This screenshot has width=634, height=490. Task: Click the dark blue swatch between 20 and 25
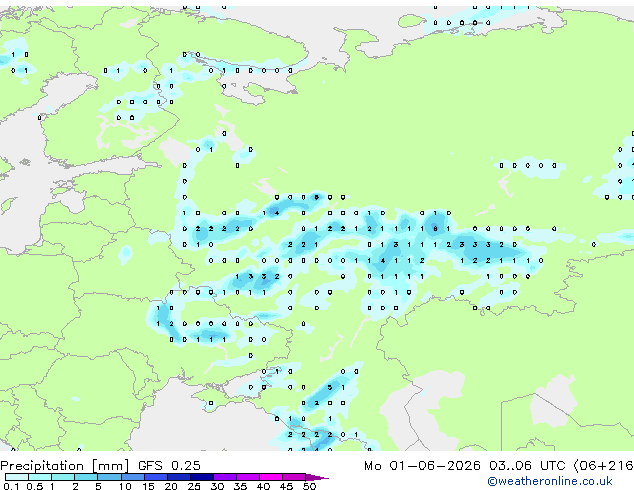(178, 477)
